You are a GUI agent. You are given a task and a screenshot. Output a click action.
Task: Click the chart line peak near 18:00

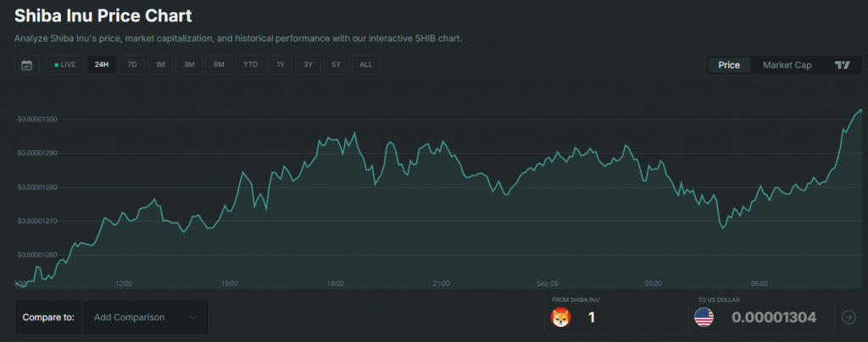(353, 133)
